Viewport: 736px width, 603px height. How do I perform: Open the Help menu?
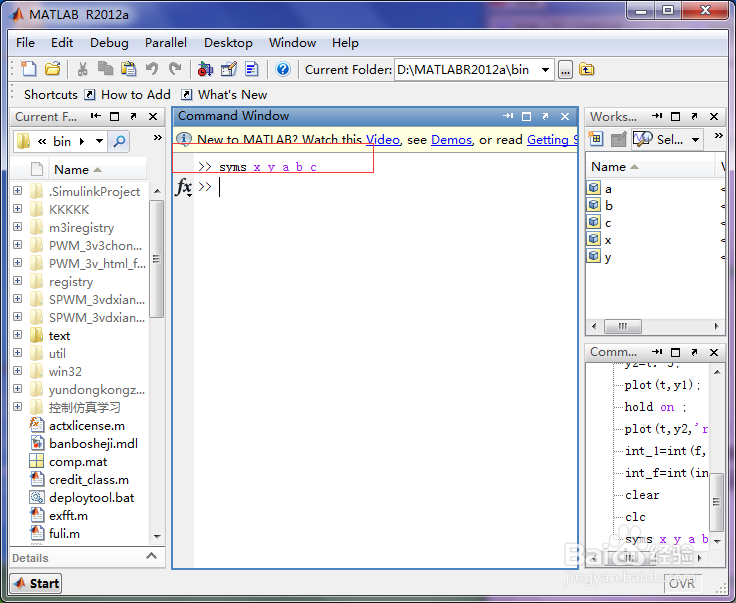click(x=345, y=43)
